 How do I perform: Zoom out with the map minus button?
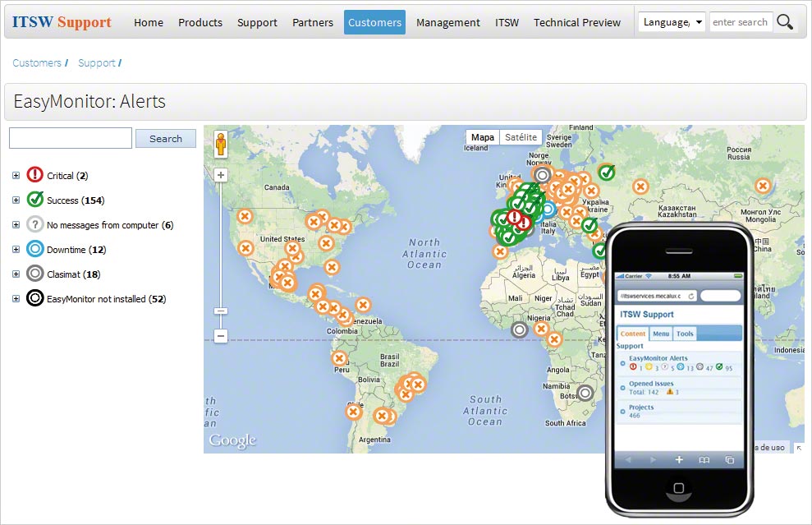pyautogui.click(x=221, y=336)
